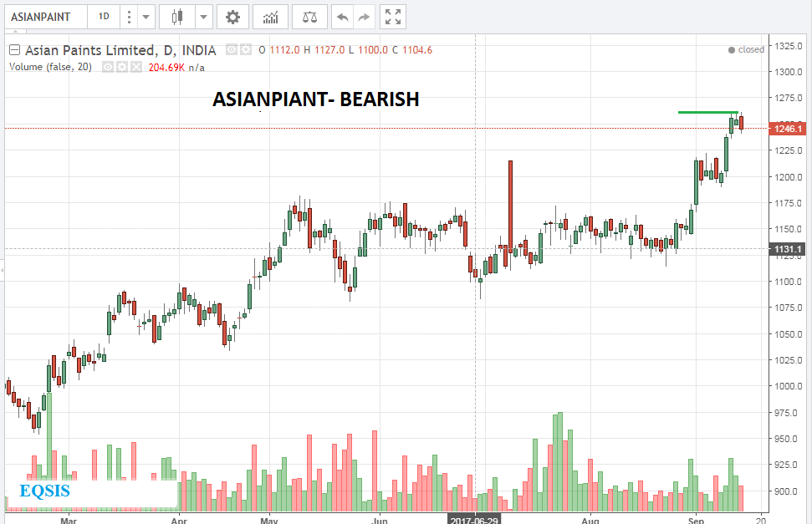Click the Volume (false, 20) legend label
The width and height of the screenshot is (812, 524).
pyautogui.click(x=51, y=68)
